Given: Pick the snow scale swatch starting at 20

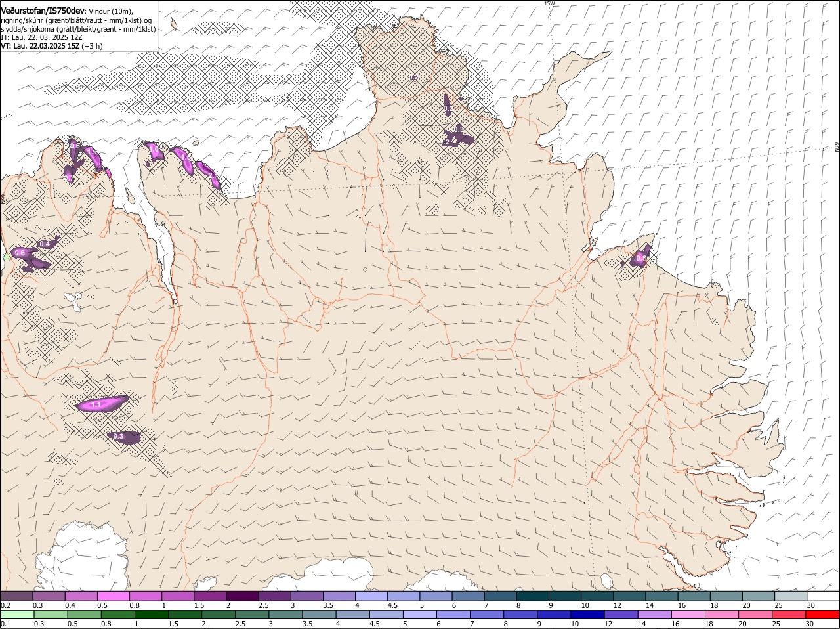Looking at the screenshot, I should (759, 596).
